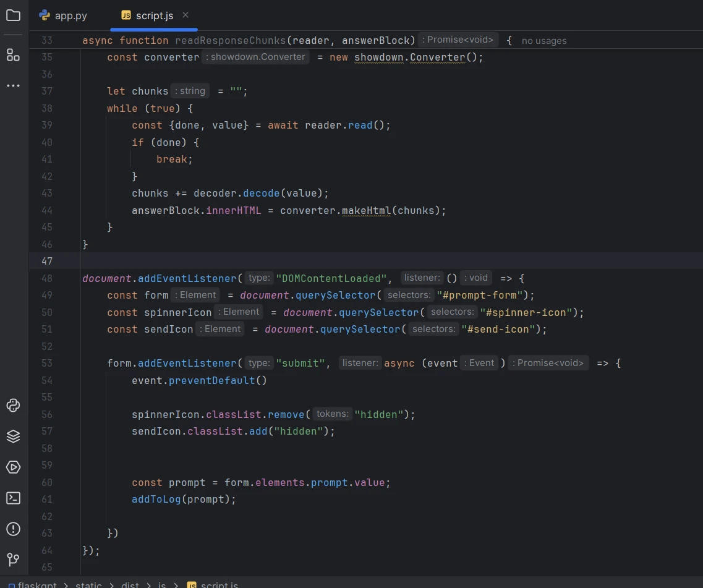The height and width of the screenshot is (588, 703).
Task: Click the dist folder breadcrumb
Action: tap(130, 584)
